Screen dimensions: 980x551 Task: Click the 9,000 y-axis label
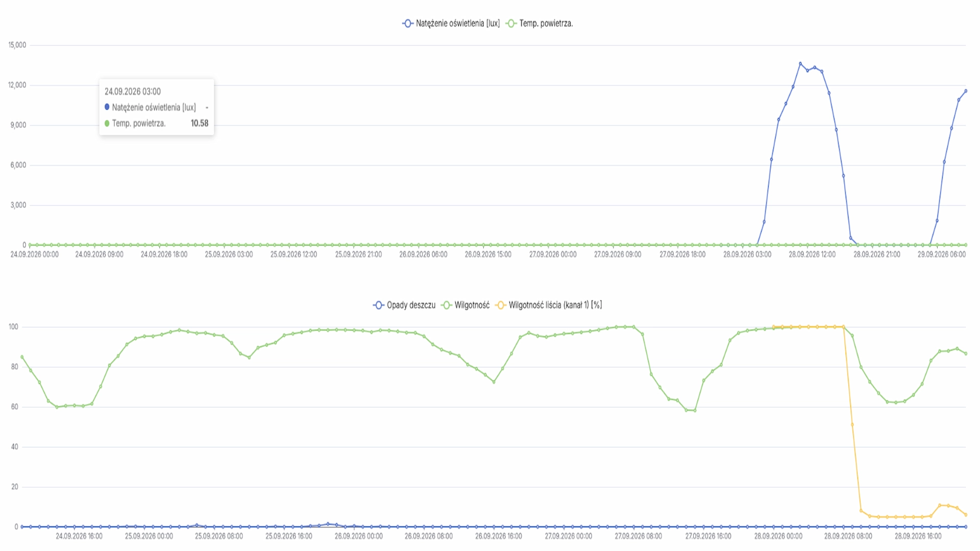coord(18,125)
